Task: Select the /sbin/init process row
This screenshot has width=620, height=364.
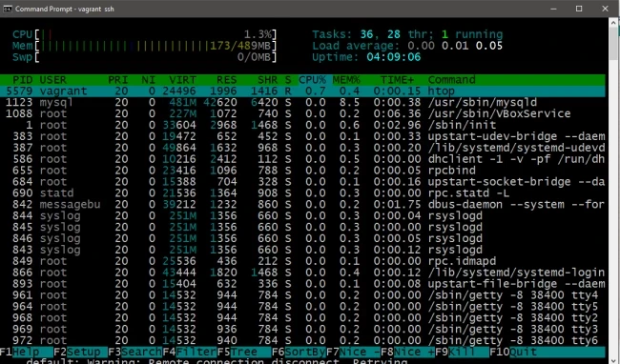Action: [x=302, y=125]
